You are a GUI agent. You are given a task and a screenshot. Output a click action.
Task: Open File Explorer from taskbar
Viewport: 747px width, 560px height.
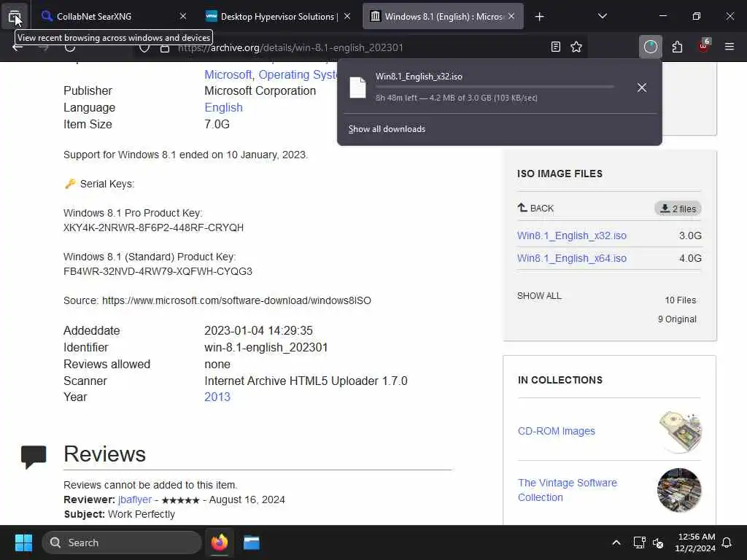[x=252, y=542]
